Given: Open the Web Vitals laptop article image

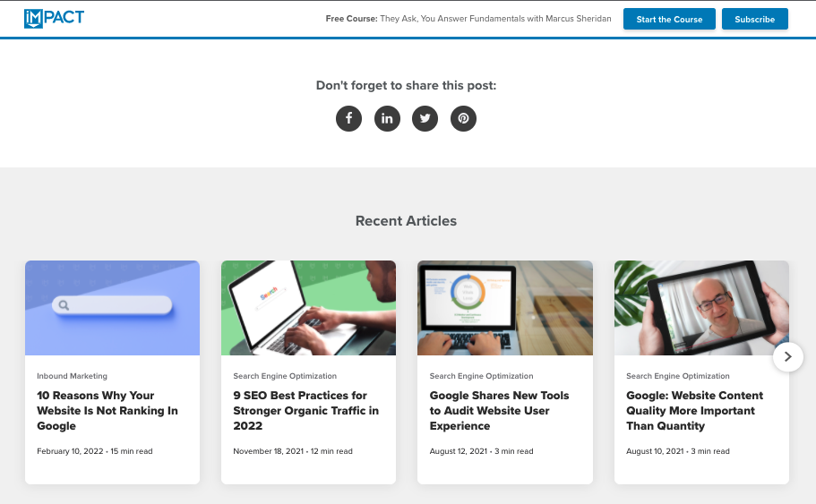Looking at the screenshot, I should pos(505,308).
